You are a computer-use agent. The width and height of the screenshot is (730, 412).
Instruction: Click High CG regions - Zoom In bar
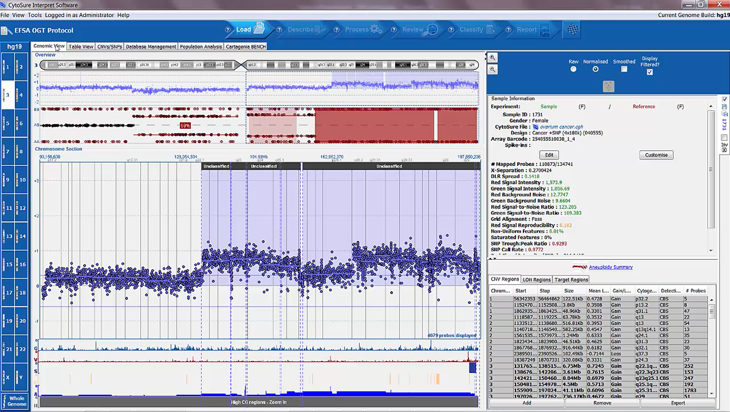[x=259, y=402]
